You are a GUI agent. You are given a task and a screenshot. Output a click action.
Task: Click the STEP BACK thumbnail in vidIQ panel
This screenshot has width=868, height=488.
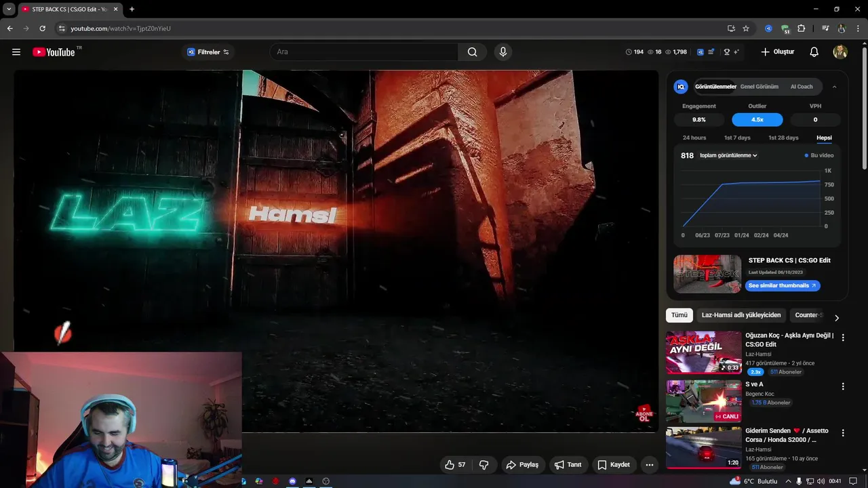click(707, 274)
